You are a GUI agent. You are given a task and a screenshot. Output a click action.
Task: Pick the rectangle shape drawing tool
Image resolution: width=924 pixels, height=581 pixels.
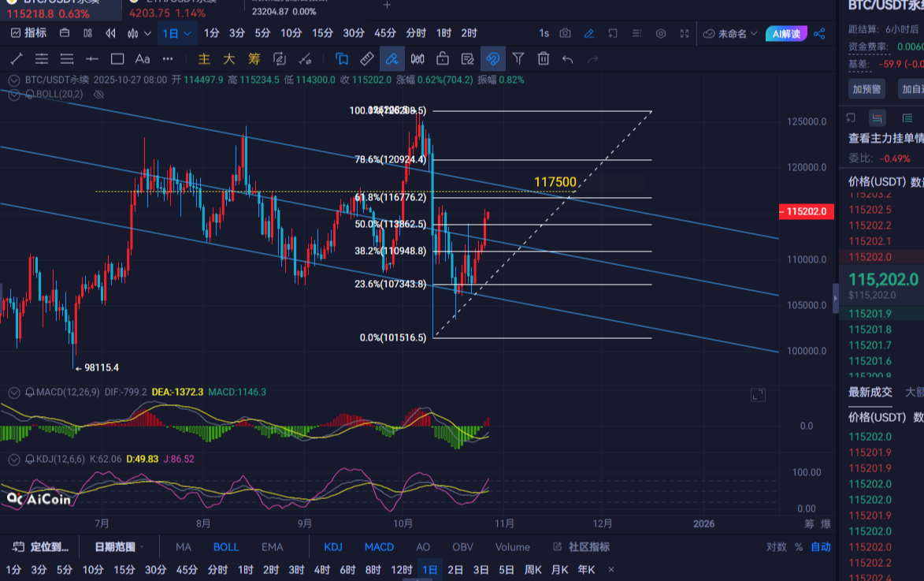click(x=117, y=58)
